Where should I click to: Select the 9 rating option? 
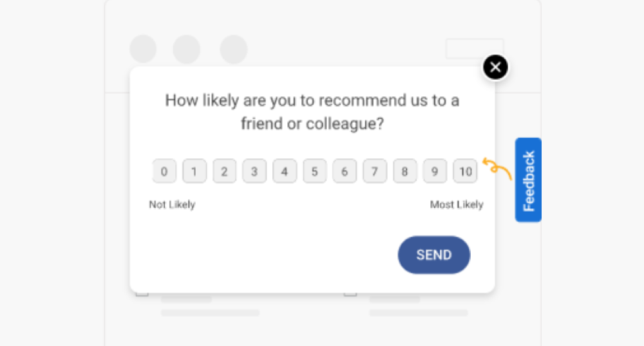pos(435,172)
